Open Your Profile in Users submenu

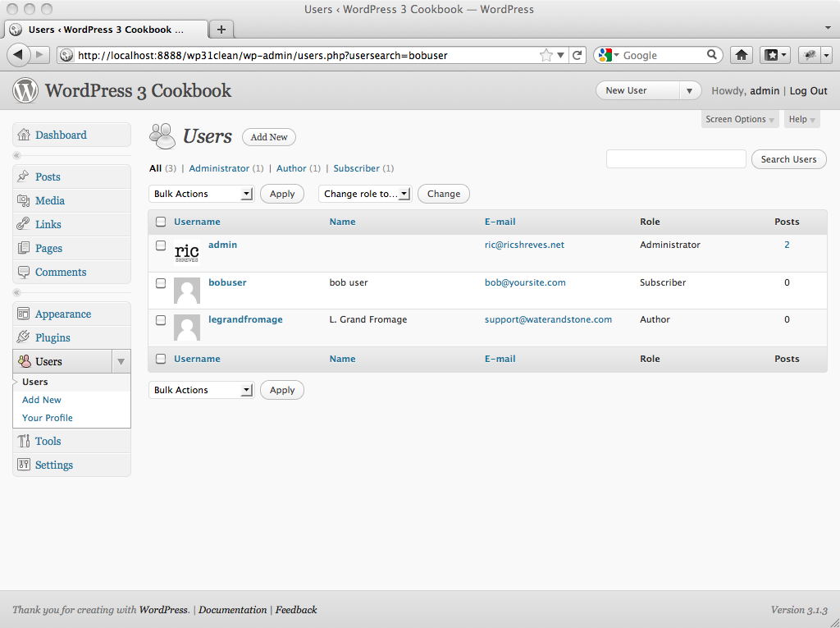[x=47, y=418]
